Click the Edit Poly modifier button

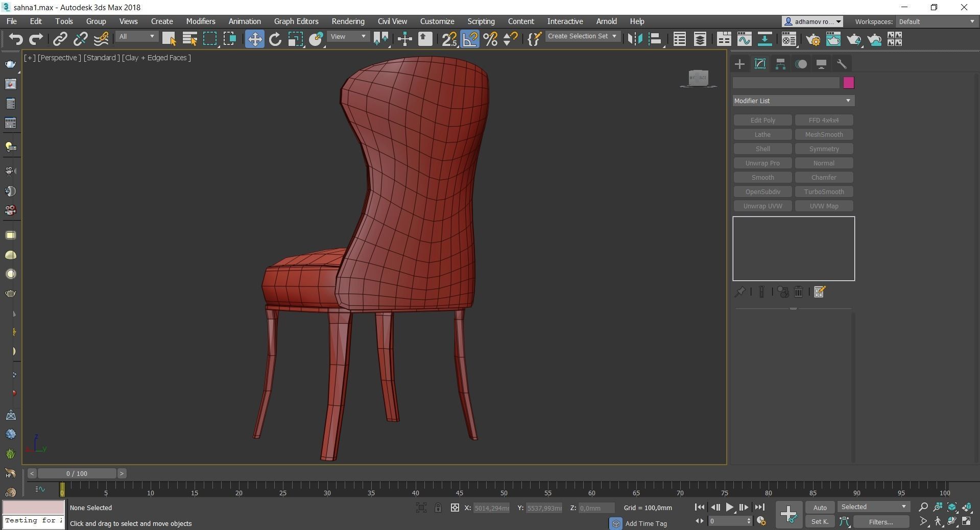pyautogui.click(x=762, y=120)
